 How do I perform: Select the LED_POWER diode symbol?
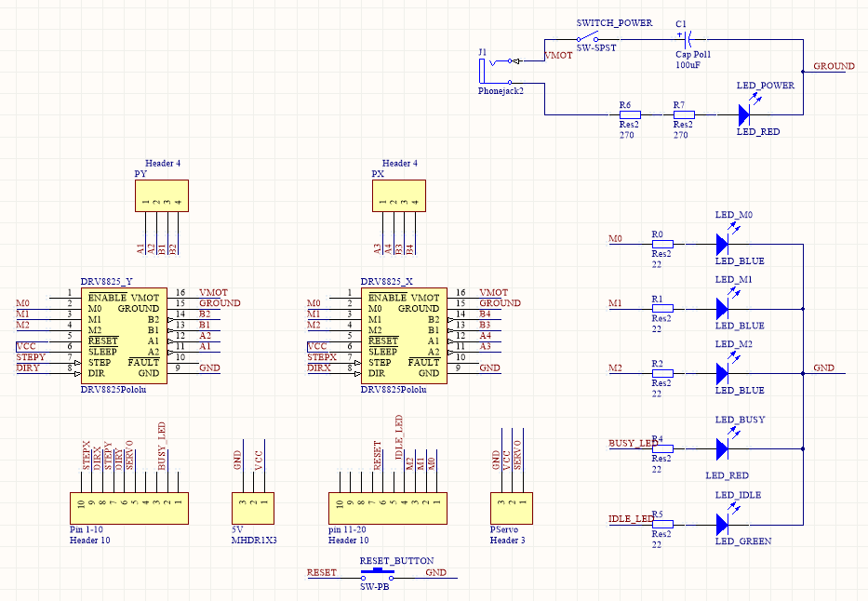click(744, 114)
